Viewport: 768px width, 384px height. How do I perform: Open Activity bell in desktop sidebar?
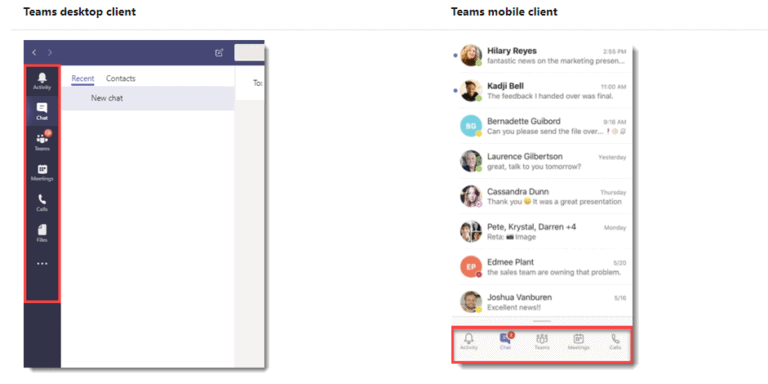(42, 81)
